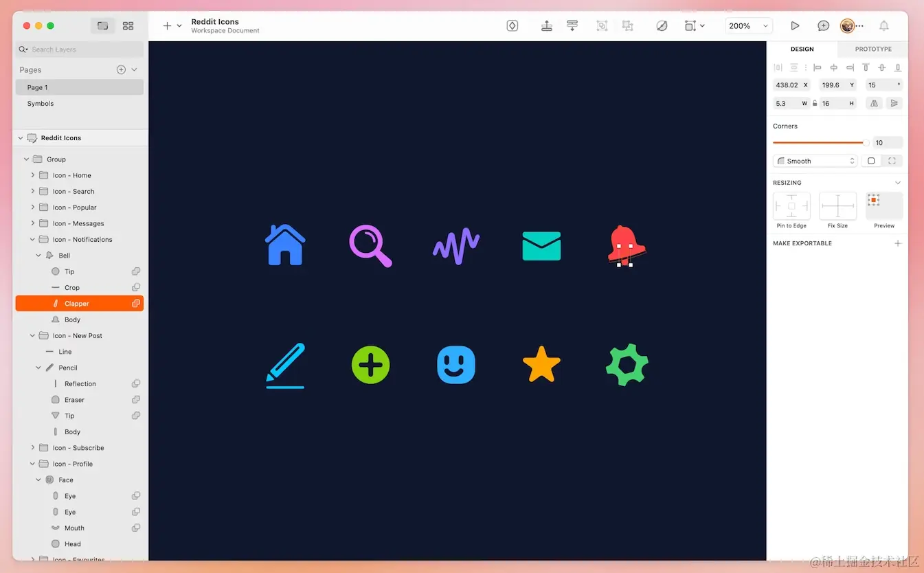Expand the Icon - Search group
924x573 pixels.
(33, 191)
